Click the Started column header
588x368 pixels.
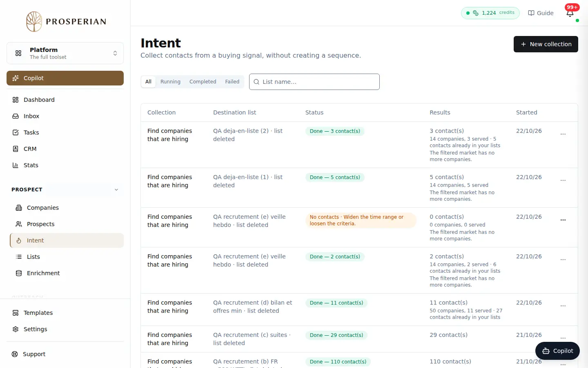pyautogui.click(x=527, y=112)
